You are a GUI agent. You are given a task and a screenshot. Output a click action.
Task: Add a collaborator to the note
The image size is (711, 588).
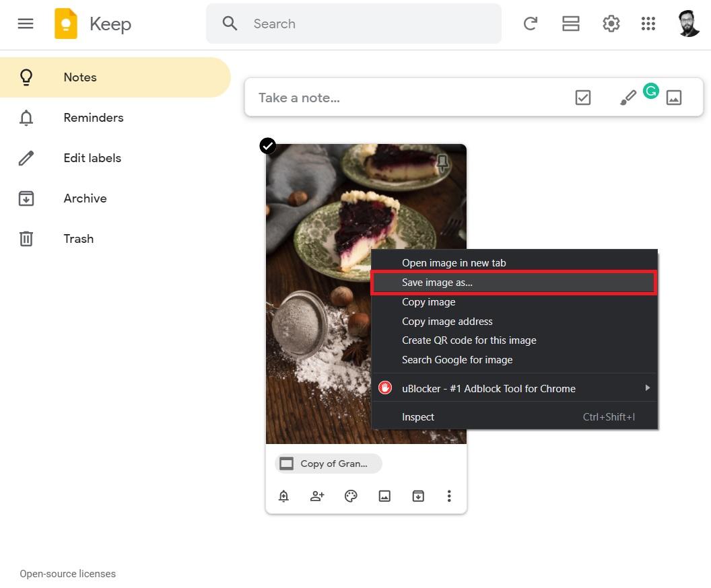[317, 497]
